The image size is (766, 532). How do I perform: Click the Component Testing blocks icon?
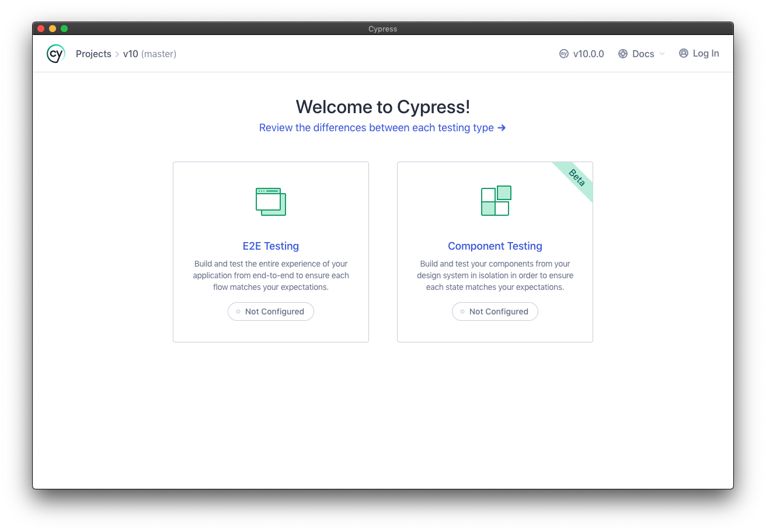496,201
